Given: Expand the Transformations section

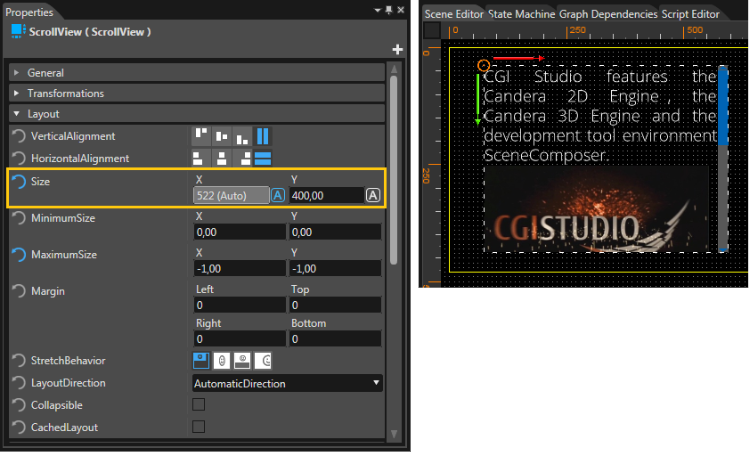Looking at the screenshot, I should [17, 93].
